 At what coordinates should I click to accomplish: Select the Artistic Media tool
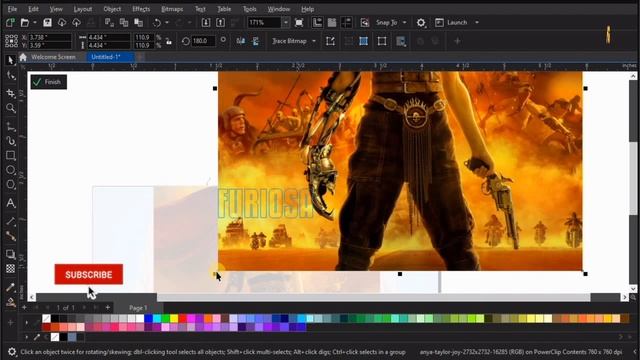11,141
